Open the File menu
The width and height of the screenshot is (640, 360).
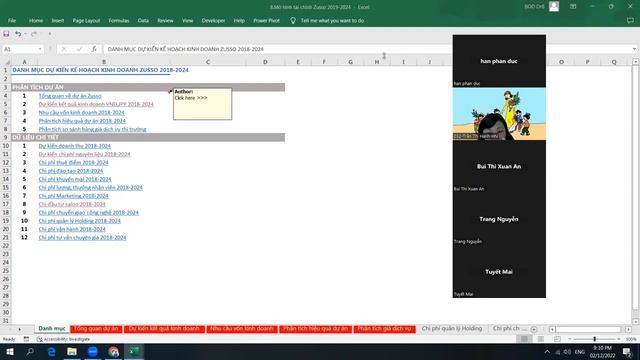pos(12,20)
